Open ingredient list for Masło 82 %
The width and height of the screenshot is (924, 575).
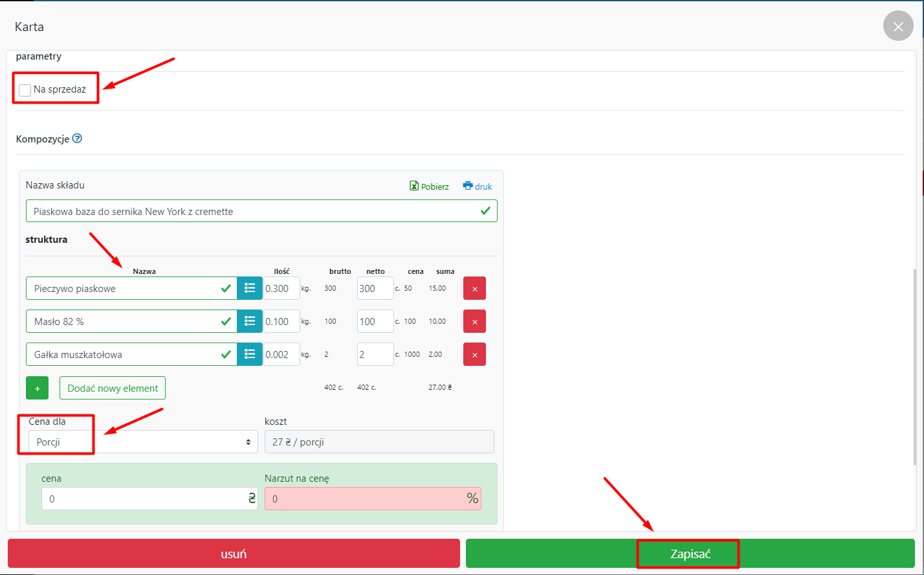point(250,321)
